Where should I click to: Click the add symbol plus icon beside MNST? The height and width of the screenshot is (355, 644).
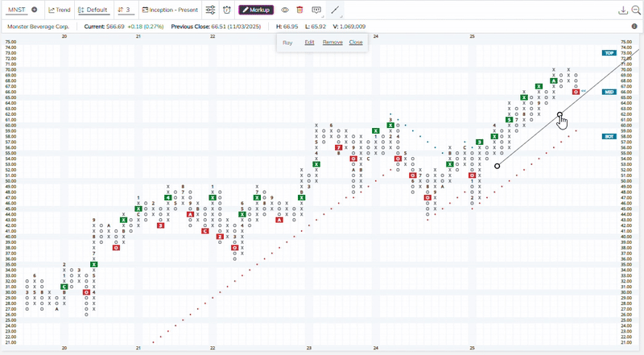pyautogui.click(x=35, y=10)
